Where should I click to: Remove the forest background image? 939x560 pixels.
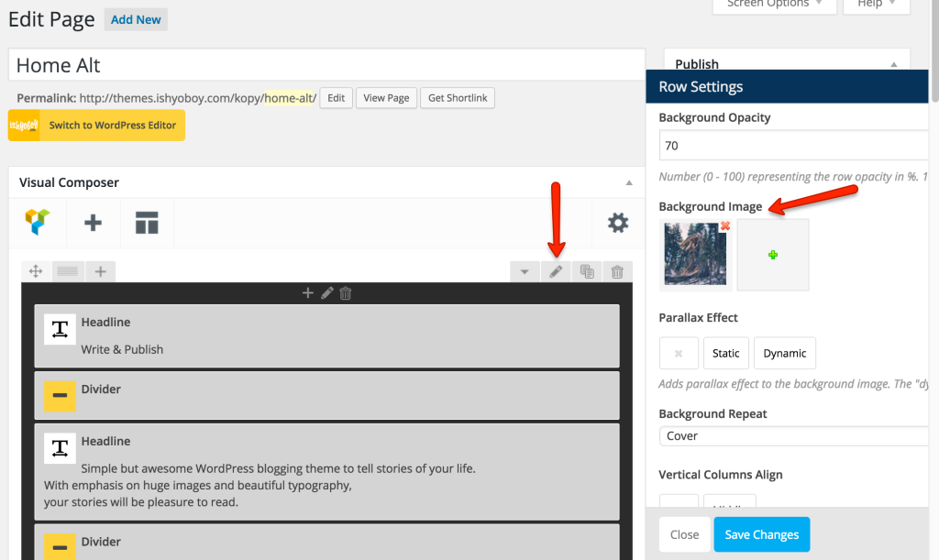click(725, 226)
